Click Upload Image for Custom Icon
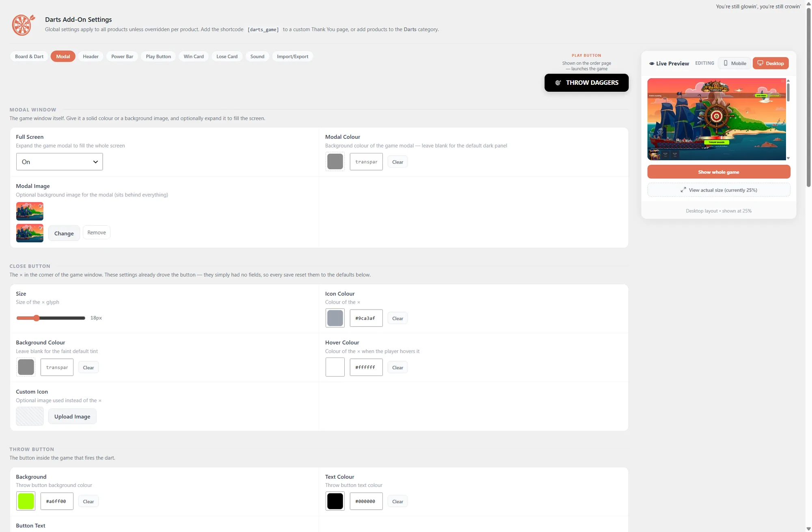The height and width of the screenshot is (532, 812). 72,417
